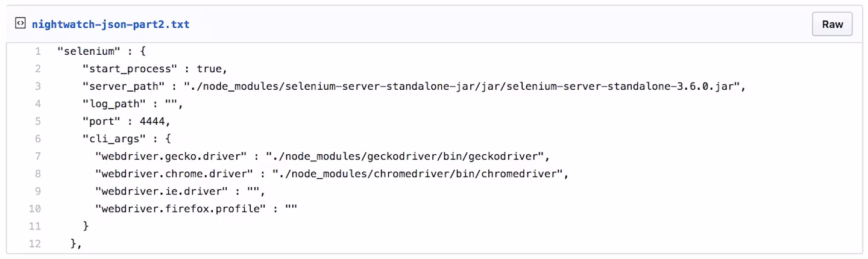Click the code file icon beside filename
868x259 pixels.
pyautogui.click(x=20, y=24)
